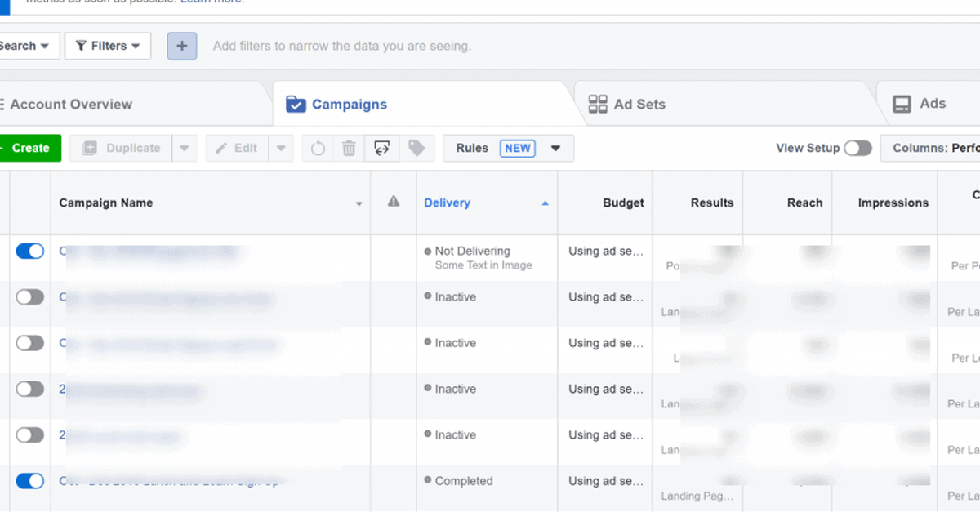
Task: Click the refresh campaigns icon
Action: pos(317,148)
